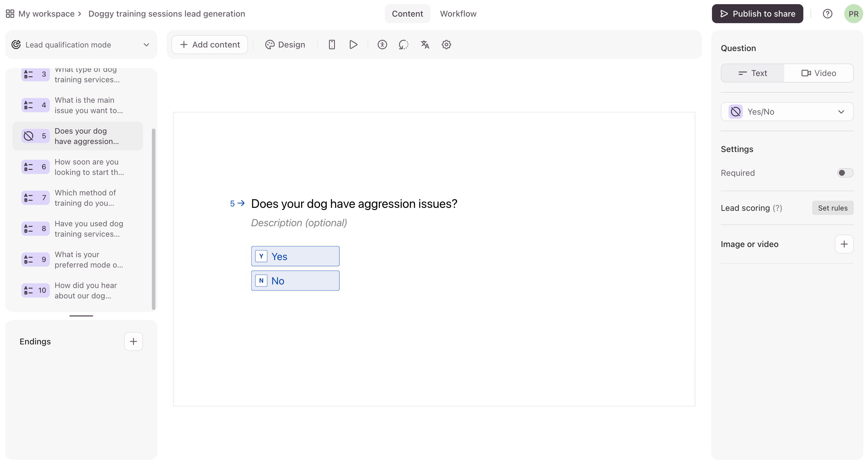
Task: Click multiple choice icon of question 10
Action: coord(29,290)
